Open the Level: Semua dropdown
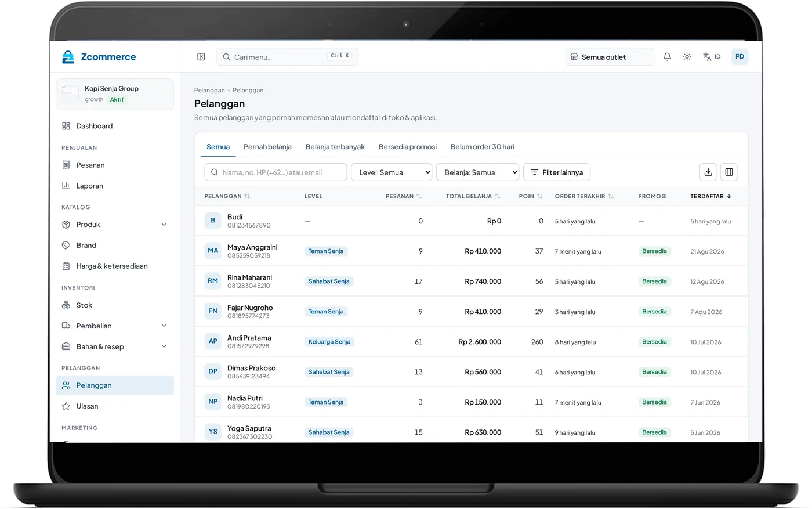The height and width of the screenshot is (509, 812). pos(391,172)
